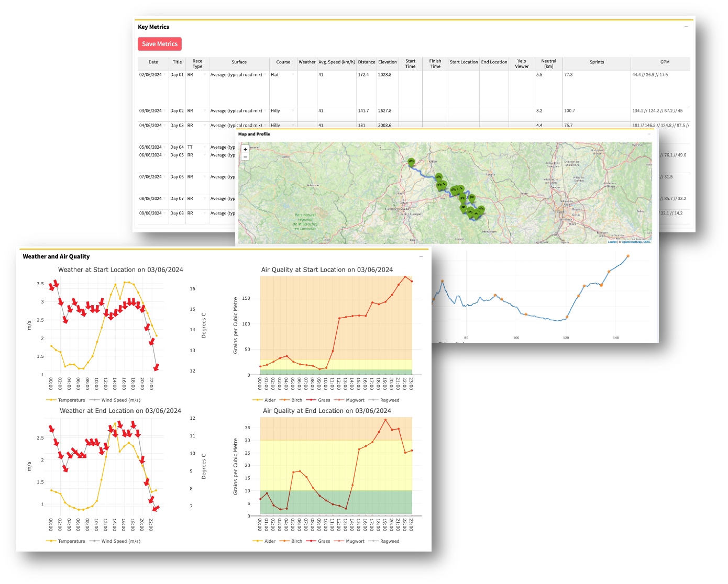Viewport: 728px width, 584px height.
Task: Zoom in on the route map
Action: pos(244,149)
